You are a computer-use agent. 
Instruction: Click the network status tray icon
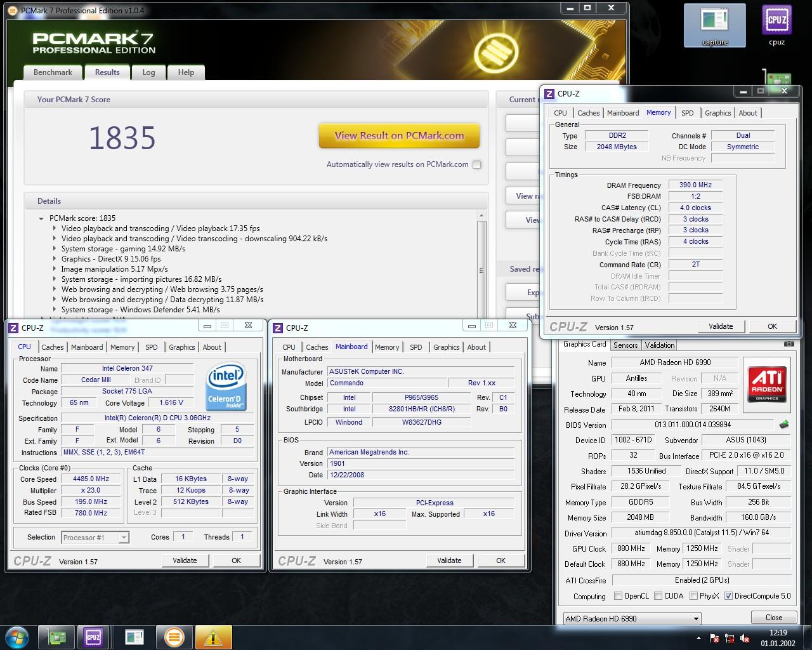730,638
